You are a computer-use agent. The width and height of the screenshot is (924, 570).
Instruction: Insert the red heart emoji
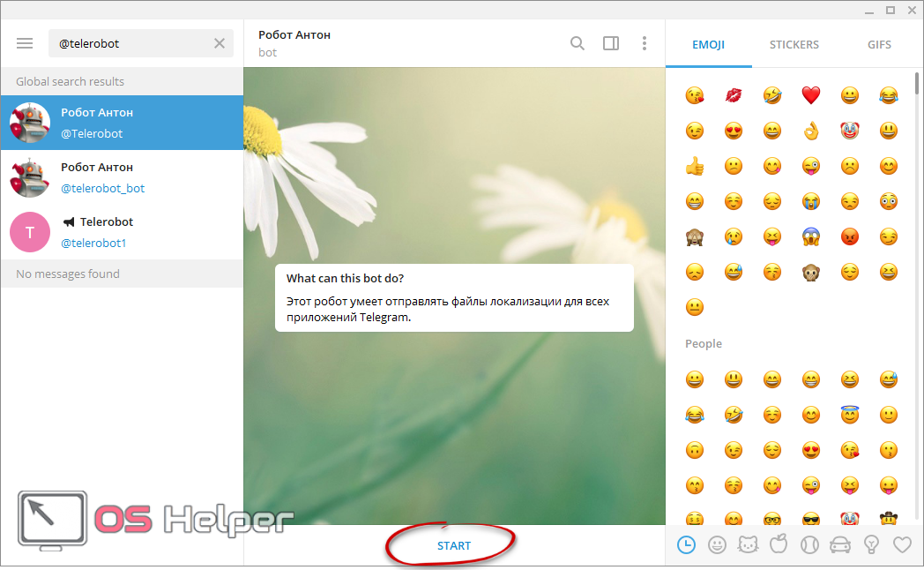point(811,95)
